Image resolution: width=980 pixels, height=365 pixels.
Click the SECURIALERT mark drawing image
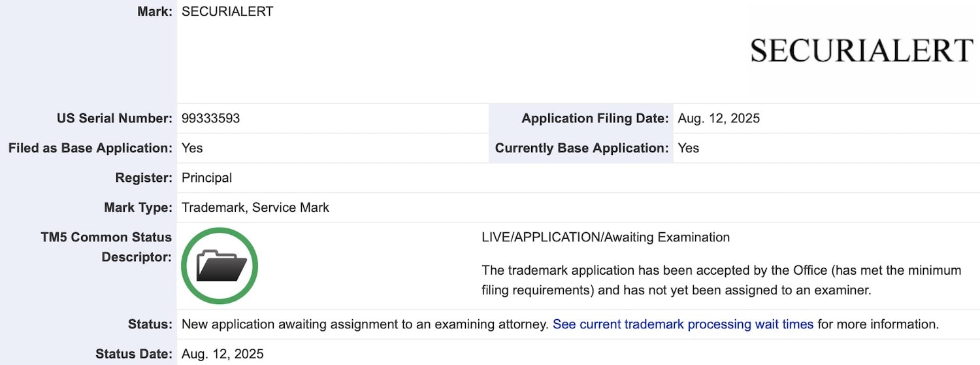(862, 50)
